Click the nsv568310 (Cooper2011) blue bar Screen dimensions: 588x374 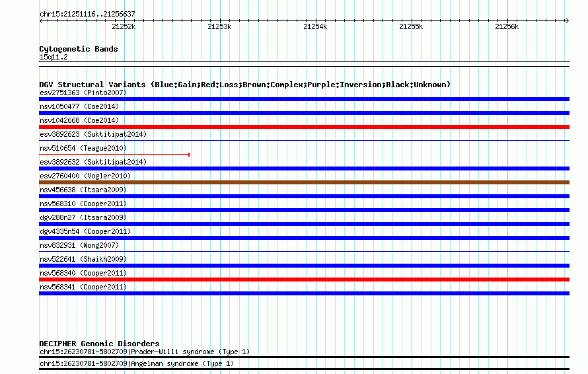tap(304, 210)
